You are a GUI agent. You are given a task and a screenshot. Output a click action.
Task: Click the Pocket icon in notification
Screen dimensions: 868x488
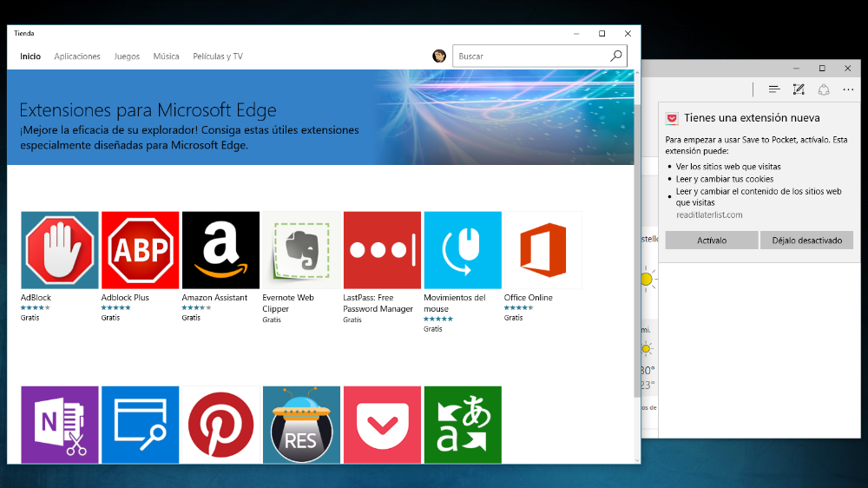[x=672, y=118]
